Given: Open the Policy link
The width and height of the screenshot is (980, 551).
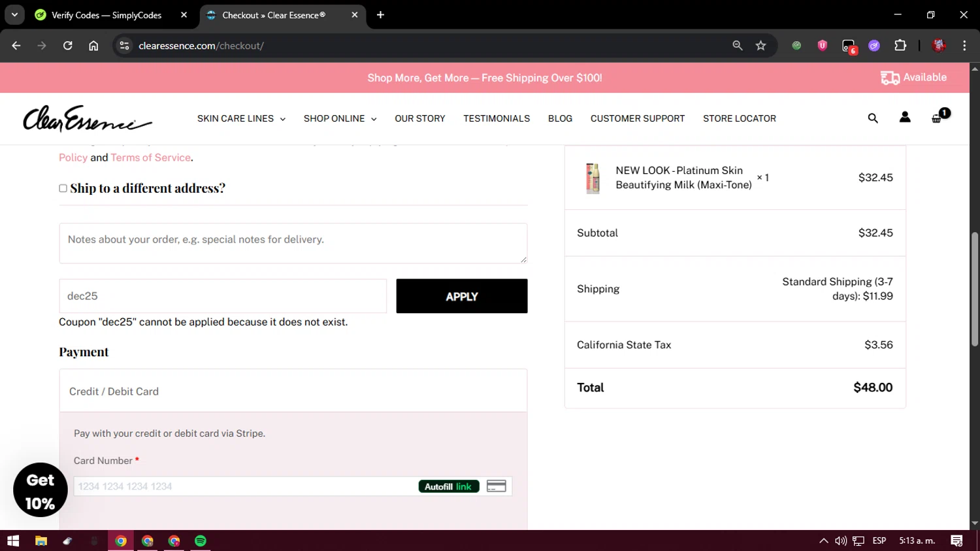Looking at the screenshot, I should click(x=73, y=158).
